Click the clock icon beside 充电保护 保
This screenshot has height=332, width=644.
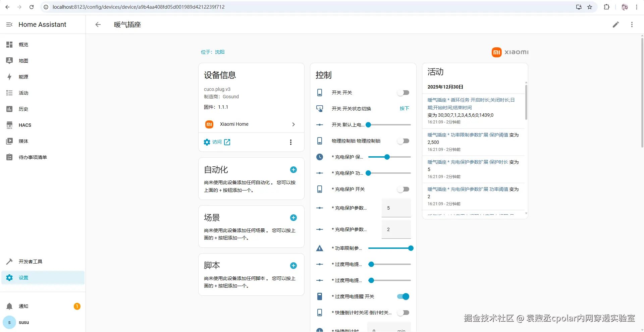(x=320, y=157)
